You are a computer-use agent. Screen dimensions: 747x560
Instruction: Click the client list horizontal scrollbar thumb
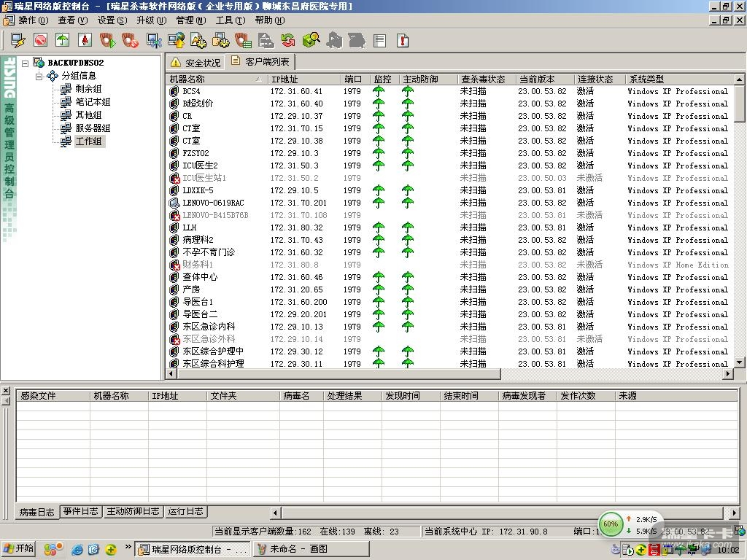click(x=339, y=374)
